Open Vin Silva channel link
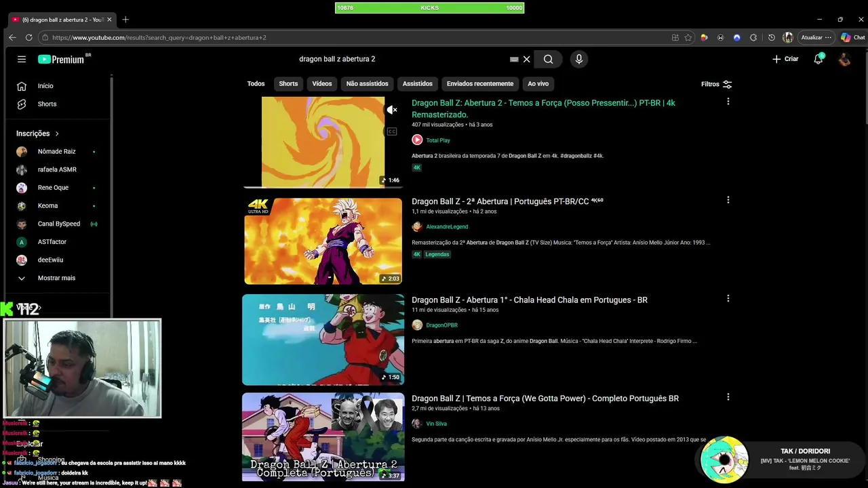Viewport: 868px width, 488px height. (x=436, y=424)
